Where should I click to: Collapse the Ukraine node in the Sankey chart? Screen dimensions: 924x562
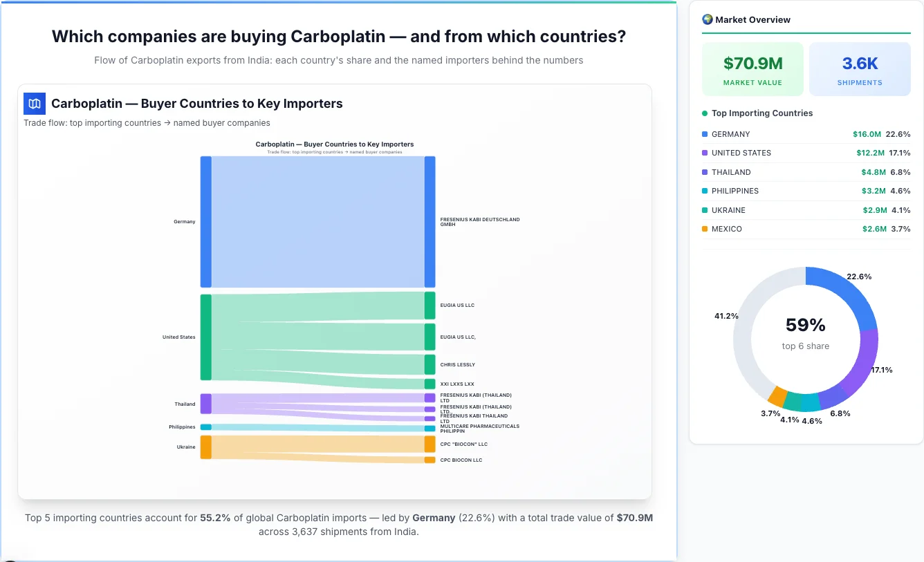point(205,447)
